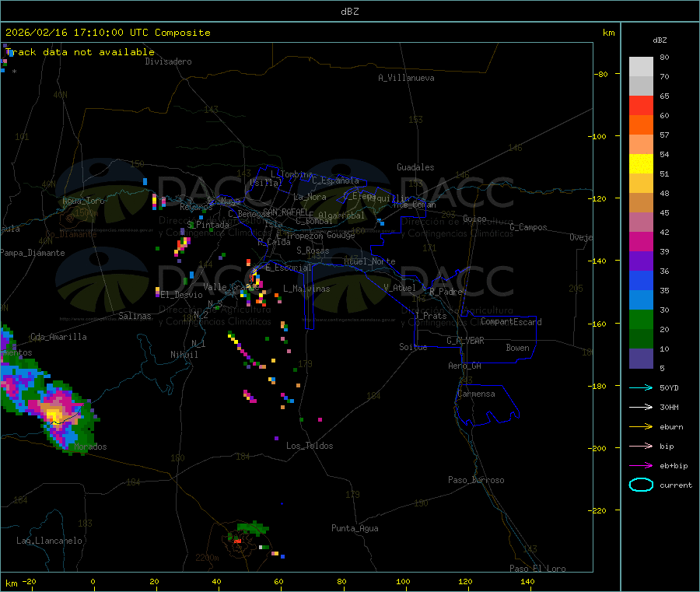Click the Pampa_Diamante map label
700x592 pixels.
[33, 253]
